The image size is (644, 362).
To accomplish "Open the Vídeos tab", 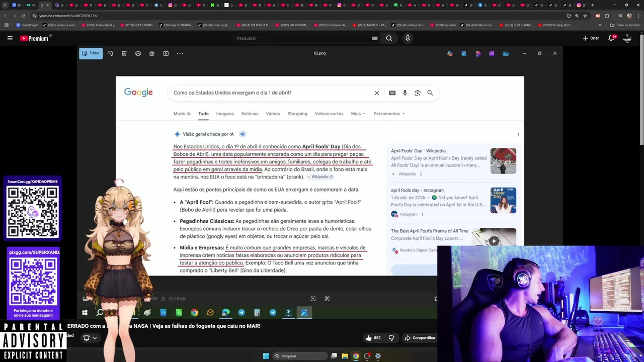I will click(273, 114).
